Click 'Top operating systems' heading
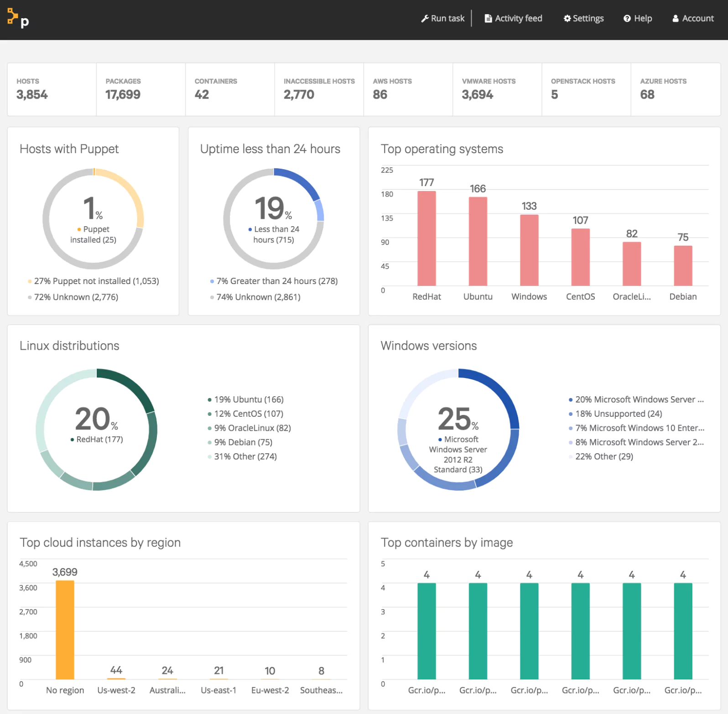The width and height of the screenshot is (728, 714). tap(442, 149)
